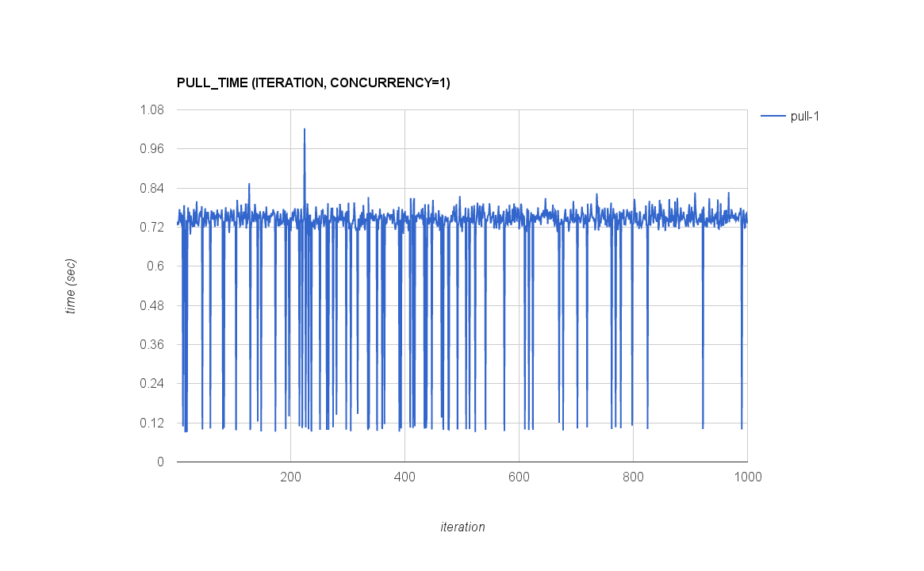Click the 200 x-axis tick label
The image size is (924, 571).
point(290,477)
